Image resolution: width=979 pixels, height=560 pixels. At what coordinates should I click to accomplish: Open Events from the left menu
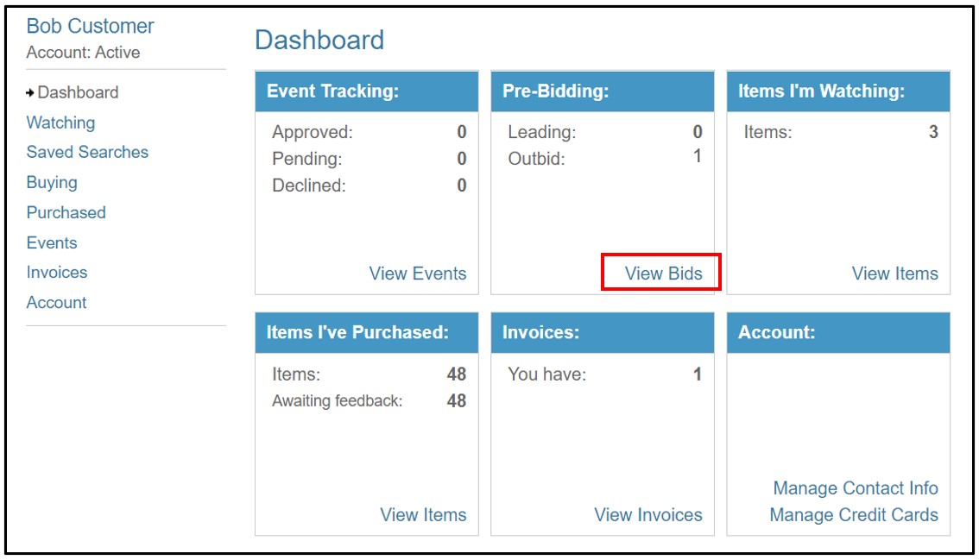pos(52,242)
